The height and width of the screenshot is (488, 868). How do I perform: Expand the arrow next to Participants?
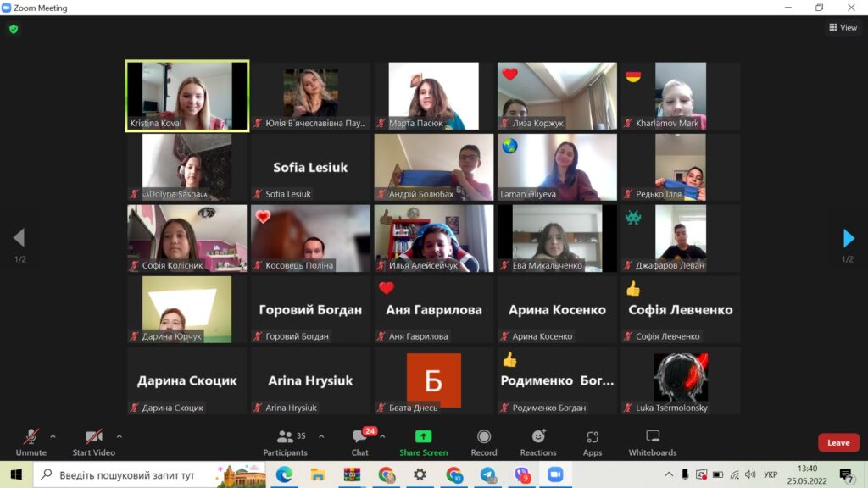pyautogui.click(x=321, y=436)
